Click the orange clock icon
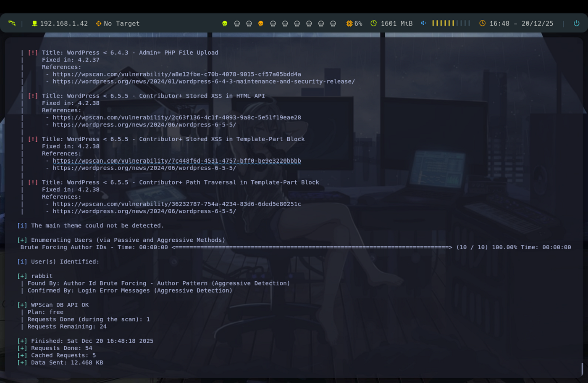588x383 pixels. (483, 24)
